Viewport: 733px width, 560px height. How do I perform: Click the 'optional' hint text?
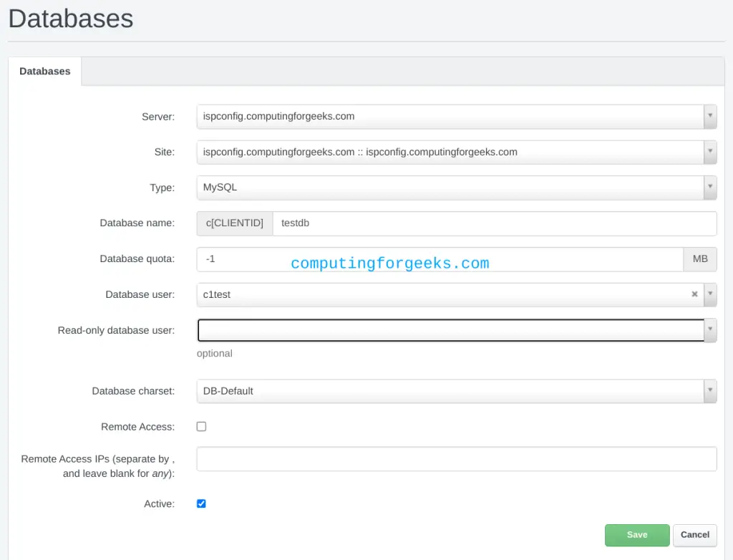[x=215, y=353]
